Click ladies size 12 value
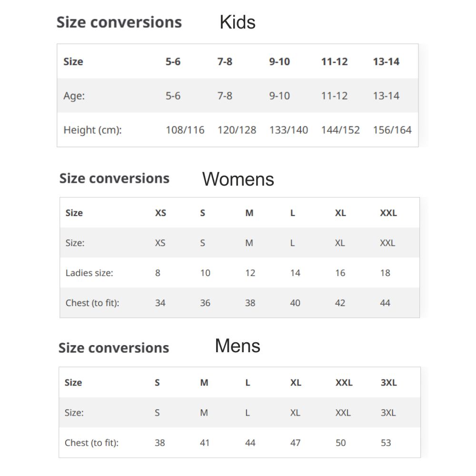The image size is (476, 476). pos(250,273)
